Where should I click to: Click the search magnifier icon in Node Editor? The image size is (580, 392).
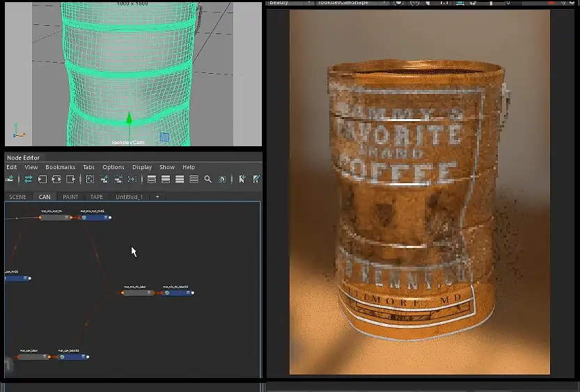point(207,180)
